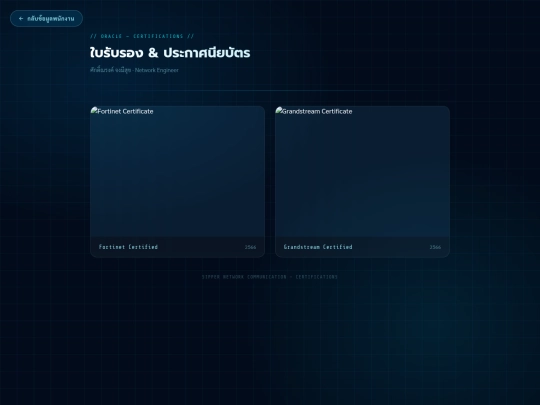Click the ORACLE – CERTIFICATIONS header tag
Screen dimensions: 540x405
click(142, 36)
